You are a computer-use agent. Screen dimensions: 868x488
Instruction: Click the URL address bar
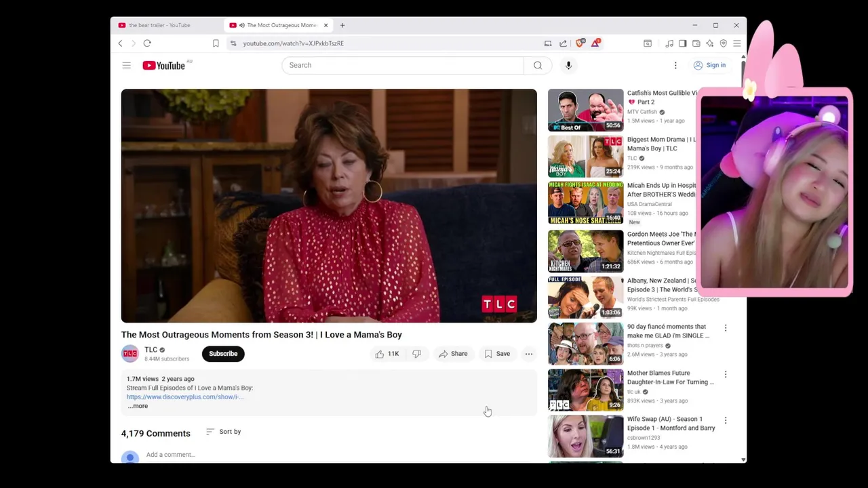tap(387, 43)
